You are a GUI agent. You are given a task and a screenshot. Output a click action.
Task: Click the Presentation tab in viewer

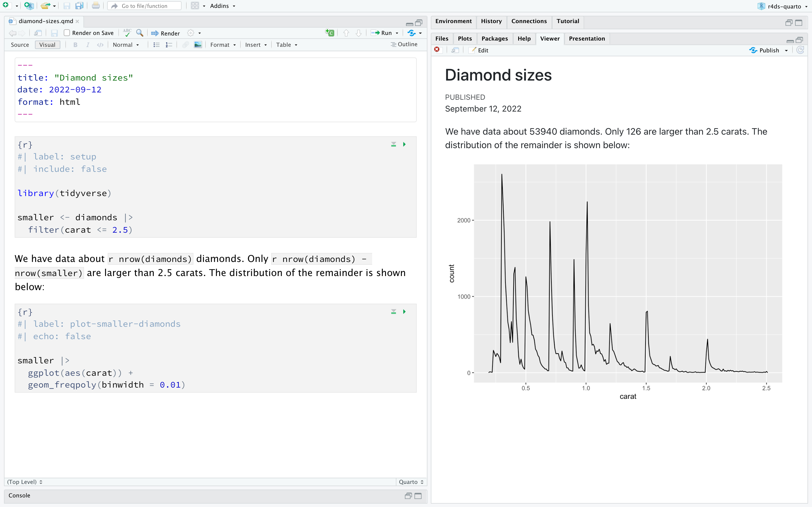click(586, 38)
